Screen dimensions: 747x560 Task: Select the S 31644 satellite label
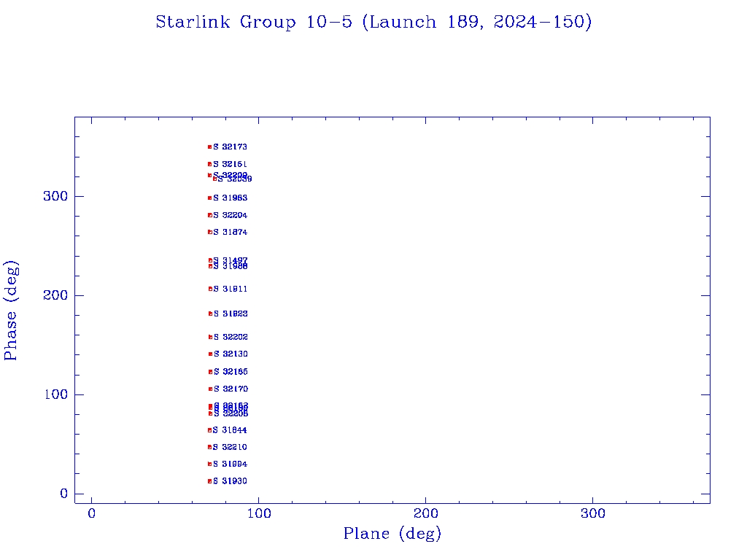[x=230, y=430]
